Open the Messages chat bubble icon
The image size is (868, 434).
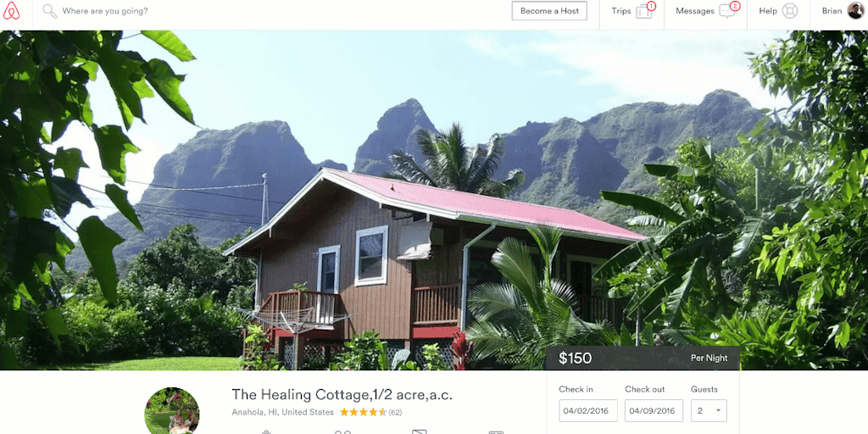coord(726,11)
